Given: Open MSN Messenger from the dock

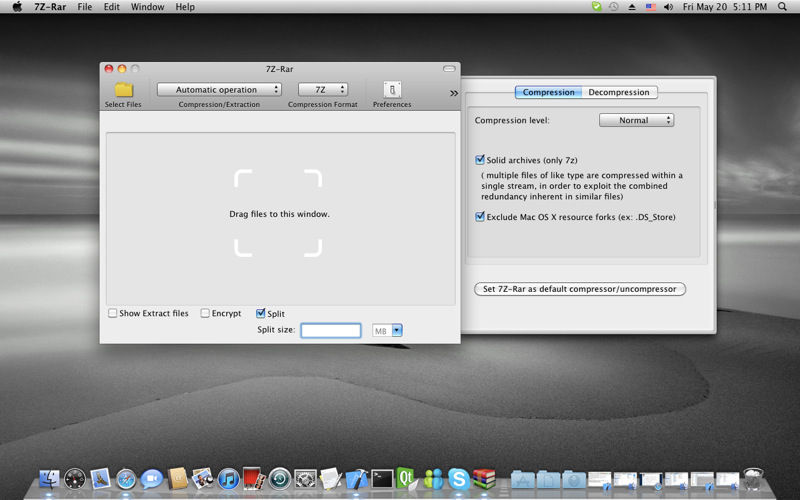Looking at the screenshot, I should tap(434, 480).
